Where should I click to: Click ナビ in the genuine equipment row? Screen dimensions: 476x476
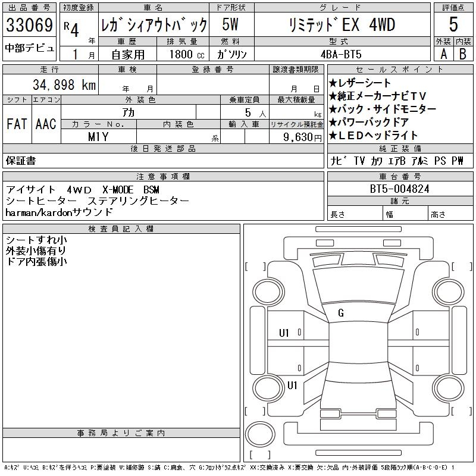pyautogui.click(x=339, y=161)
